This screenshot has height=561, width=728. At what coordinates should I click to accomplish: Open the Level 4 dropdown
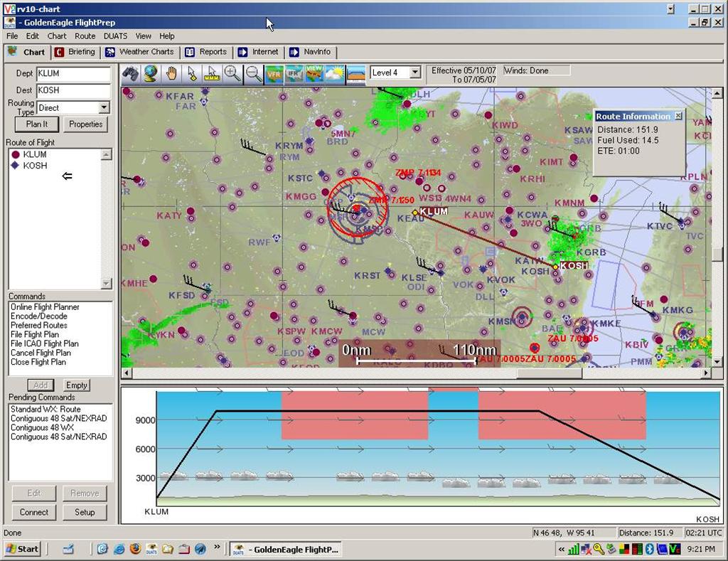point(415,73)
